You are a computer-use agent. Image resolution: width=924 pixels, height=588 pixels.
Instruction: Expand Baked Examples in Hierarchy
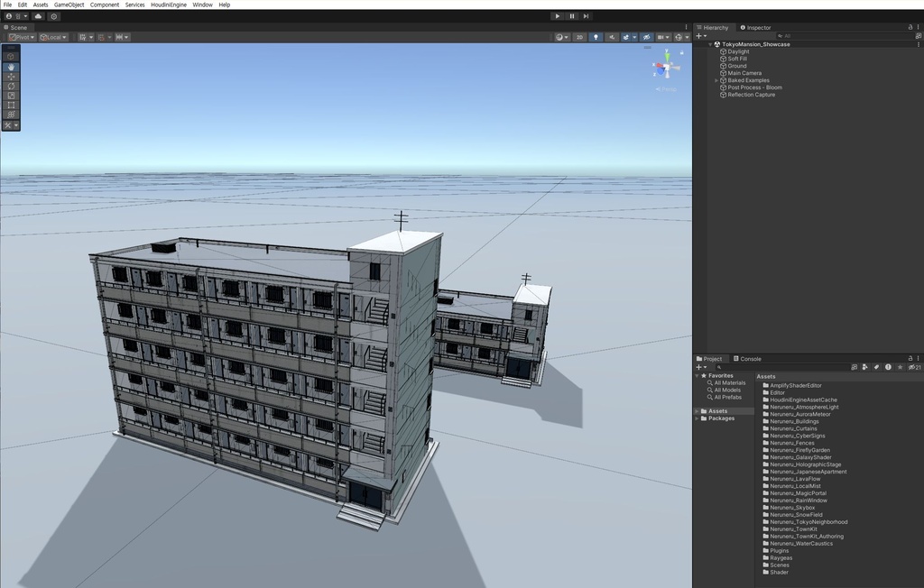[716, 80]
